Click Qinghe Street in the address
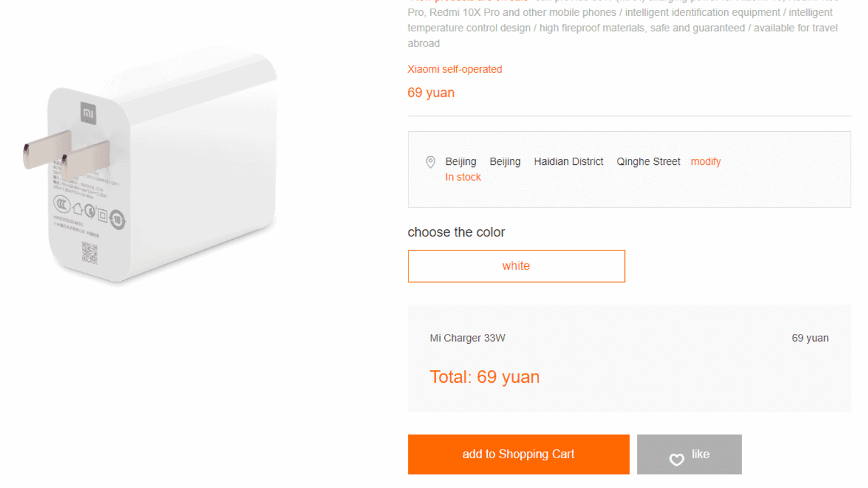Screen dimensions: 868x488 coord(648,162)
